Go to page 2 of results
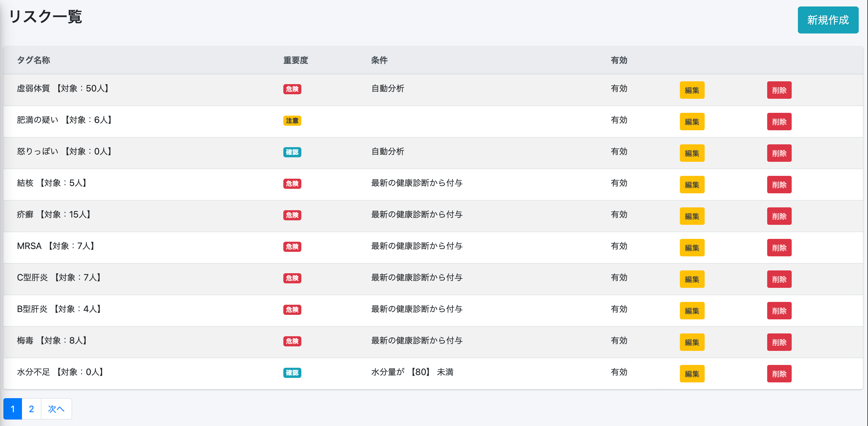 pos(31,409)
